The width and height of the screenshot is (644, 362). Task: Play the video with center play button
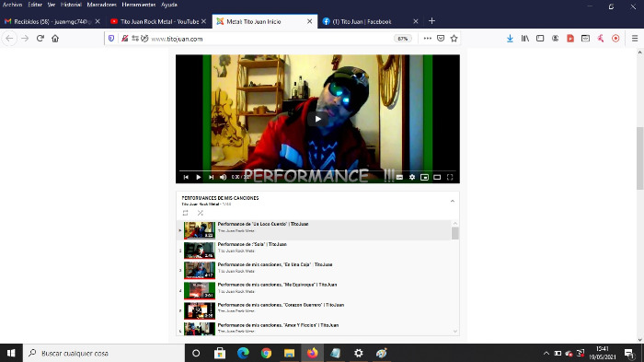coord(318,120)
